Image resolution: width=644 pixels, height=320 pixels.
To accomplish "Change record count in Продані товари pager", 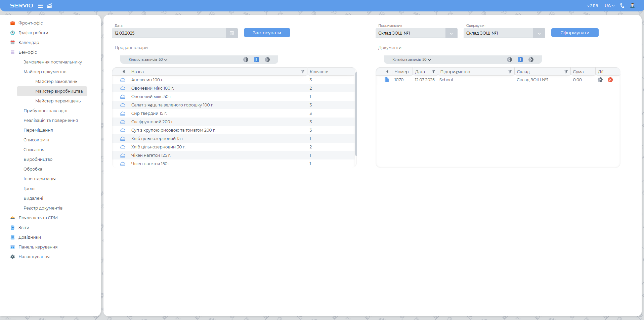I will coord(148,60).
